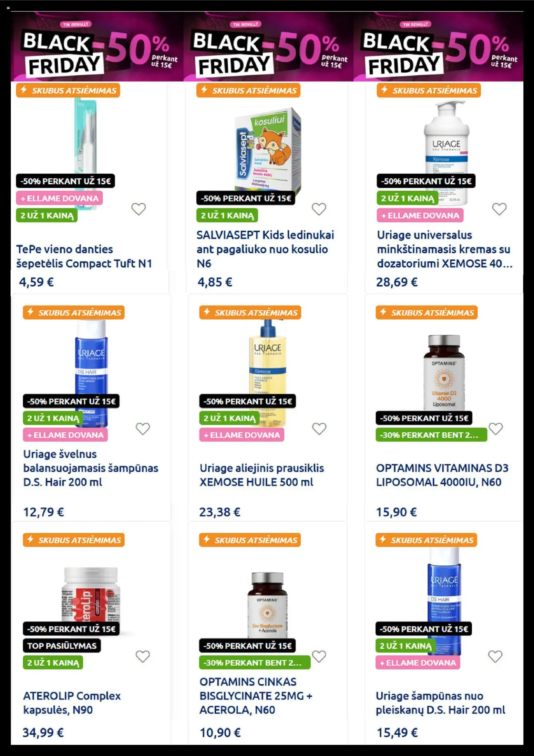Add OPTAMINS CINKAS BISGLYCINATE to wishlist
This screenshot has height=756, width=534.
click(319, 656)
